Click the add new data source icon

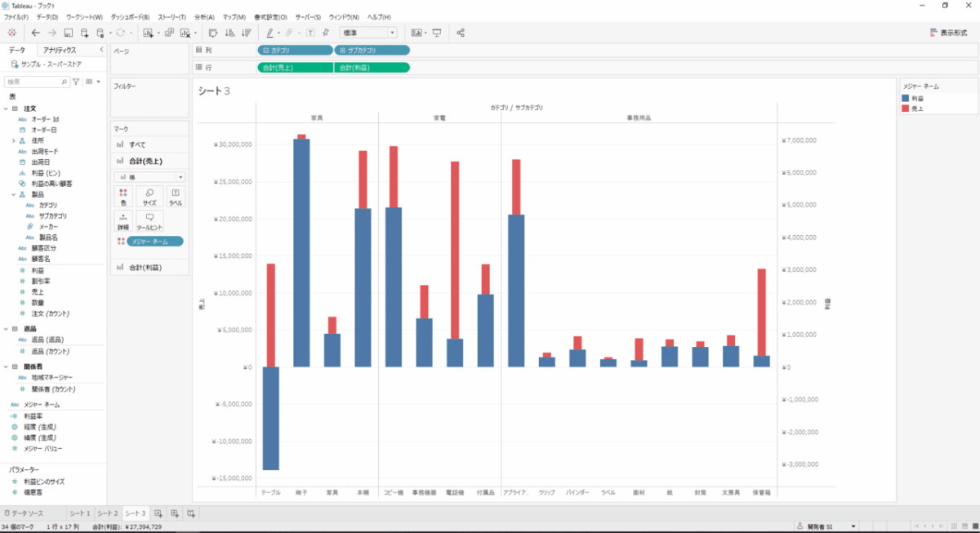[x=84, y=33]
